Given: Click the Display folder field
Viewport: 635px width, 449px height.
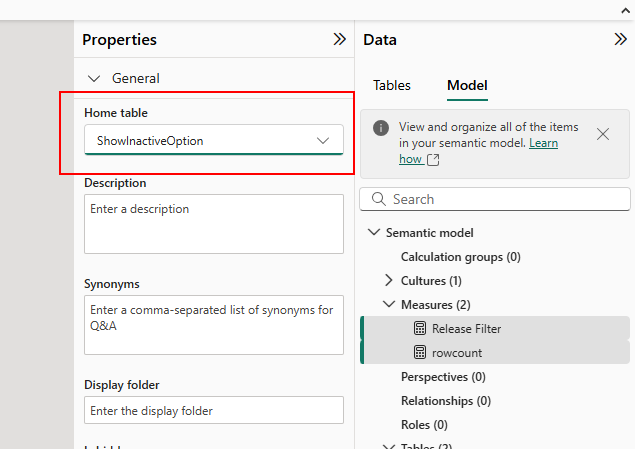Looking at the screenshot, I should click(x=214, y=410).
